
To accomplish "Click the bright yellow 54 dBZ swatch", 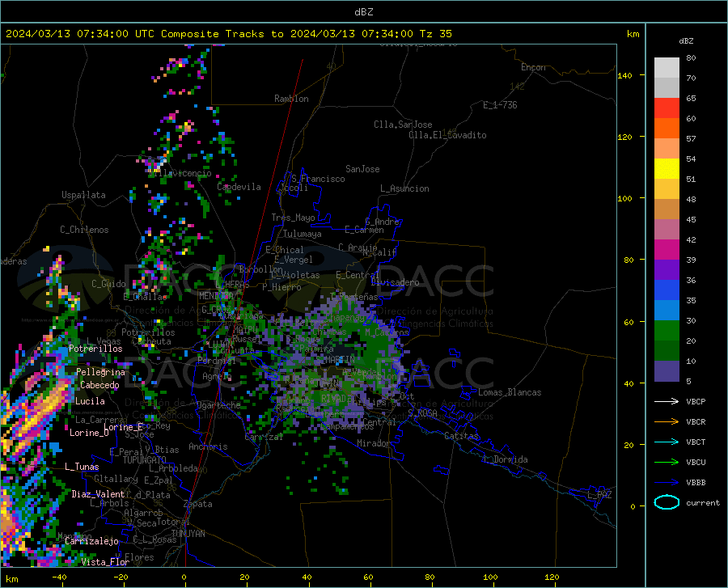I will tap(667, 169).
